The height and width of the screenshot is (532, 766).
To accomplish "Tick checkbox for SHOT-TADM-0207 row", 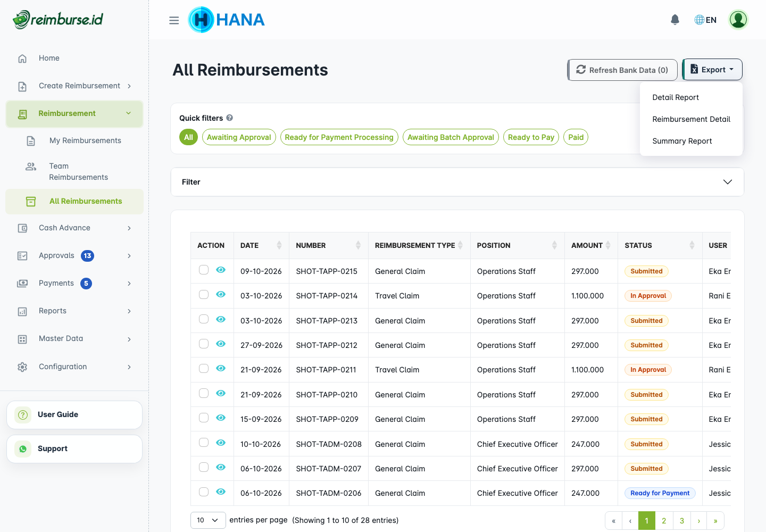I will pos(204,467).
